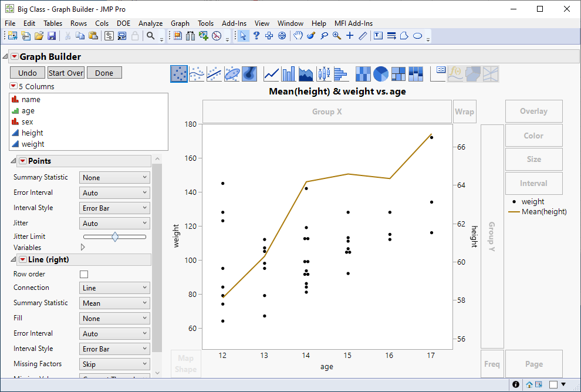Click the Overlay drop zone
The width and height of the screenshot is (581, 392).
click(533, 111)
